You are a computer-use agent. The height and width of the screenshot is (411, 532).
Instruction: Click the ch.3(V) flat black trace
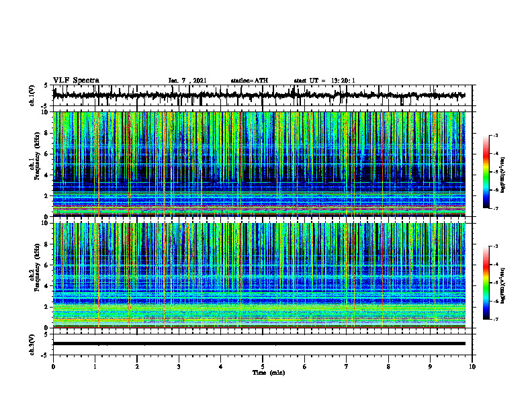point(259,344)
